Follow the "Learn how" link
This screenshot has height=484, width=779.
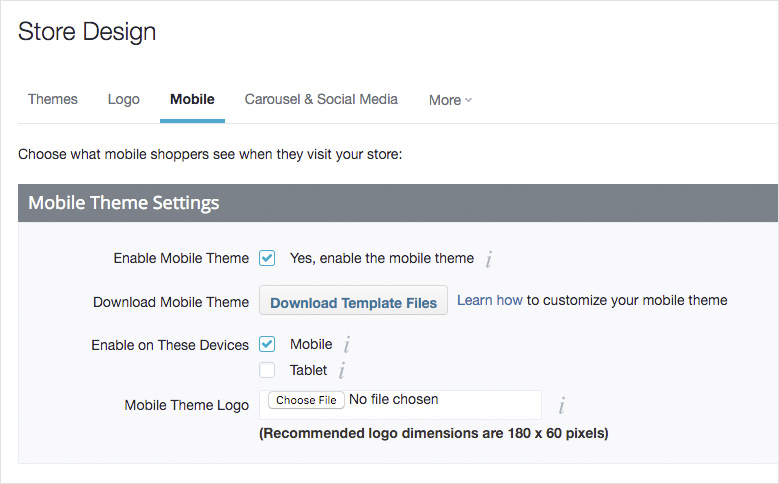(x=490, y=300)
